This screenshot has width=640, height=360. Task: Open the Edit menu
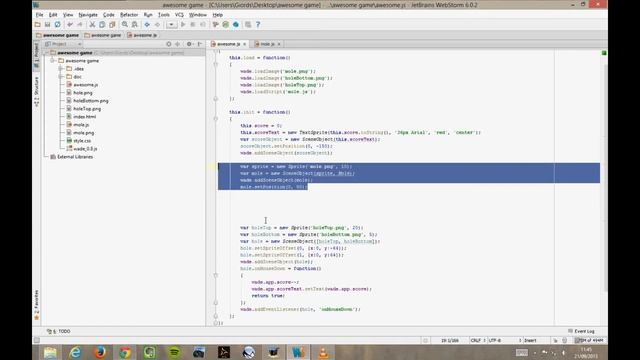pos(53,15)
